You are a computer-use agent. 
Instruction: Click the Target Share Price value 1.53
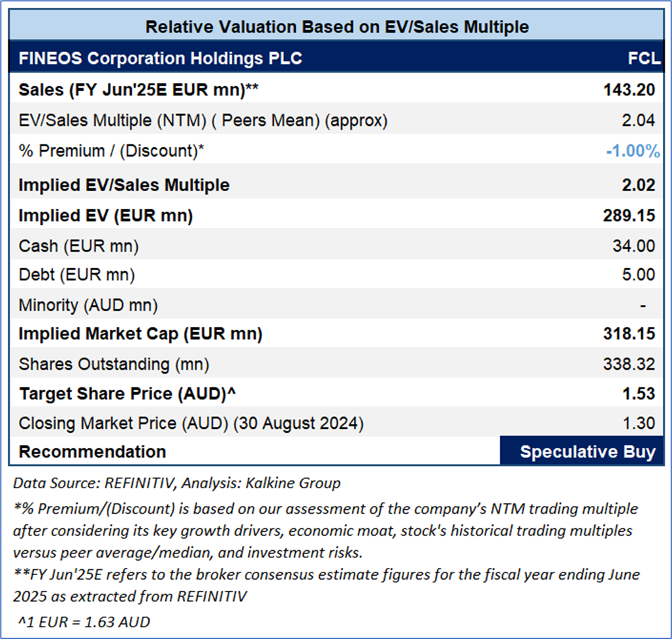tap(639, 394)
